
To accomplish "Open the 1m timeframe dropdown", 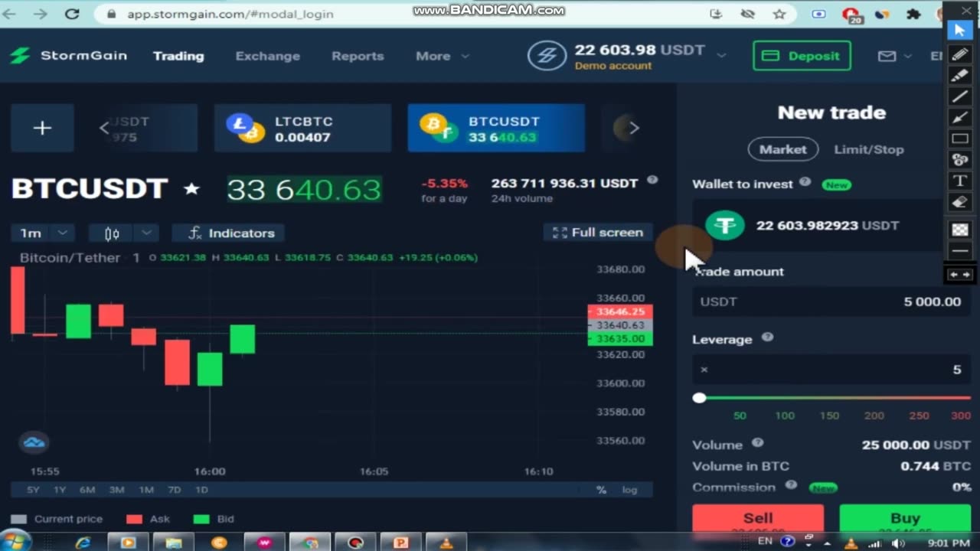I will tap(43, 233).
